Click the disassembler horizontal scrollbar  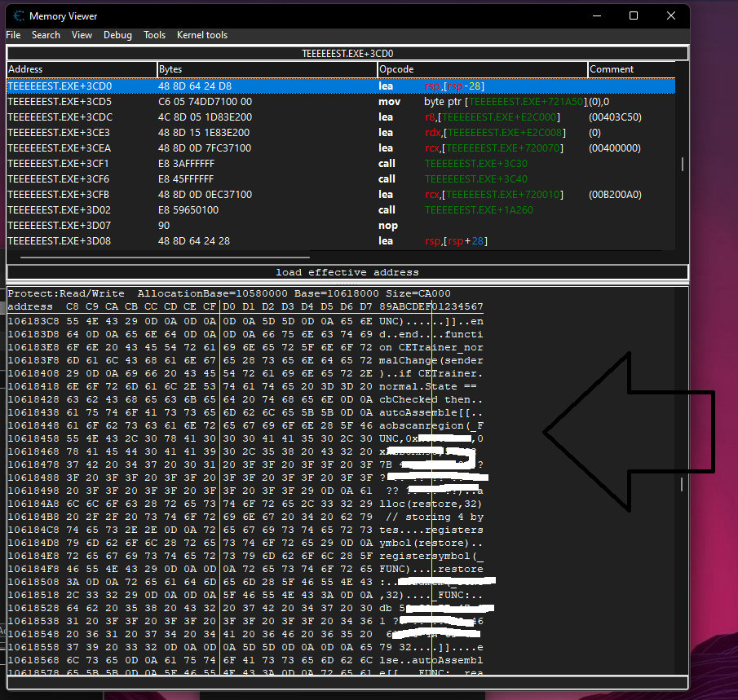165,258
